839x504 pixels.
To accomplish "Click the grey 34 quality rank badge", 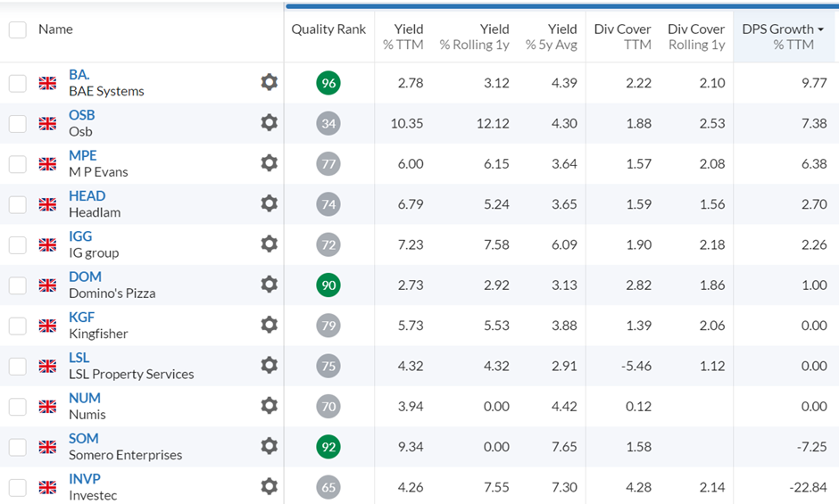I will (328, 124).
